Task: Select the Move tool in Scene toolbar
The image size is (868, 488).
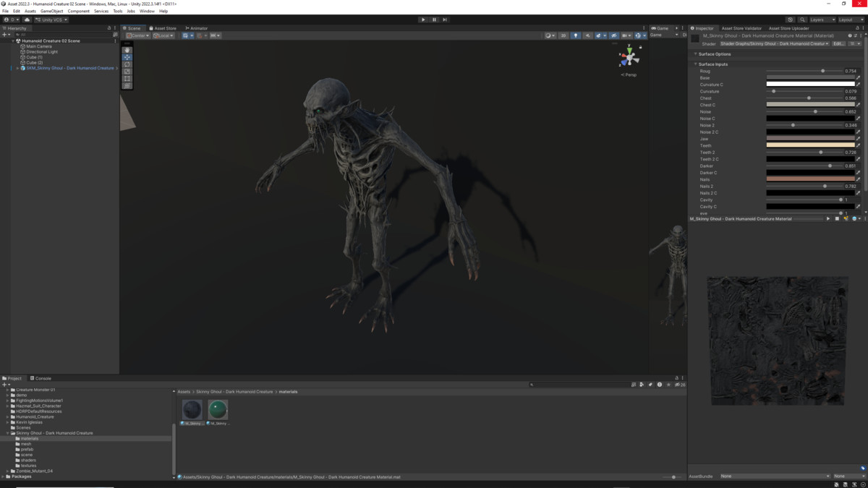Action: 127,57
